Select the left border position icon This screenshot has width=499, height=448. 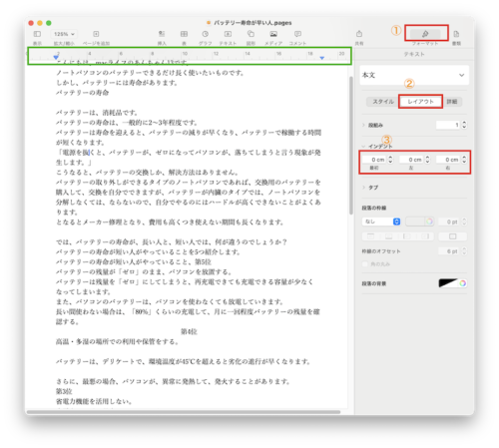[406, 236]
